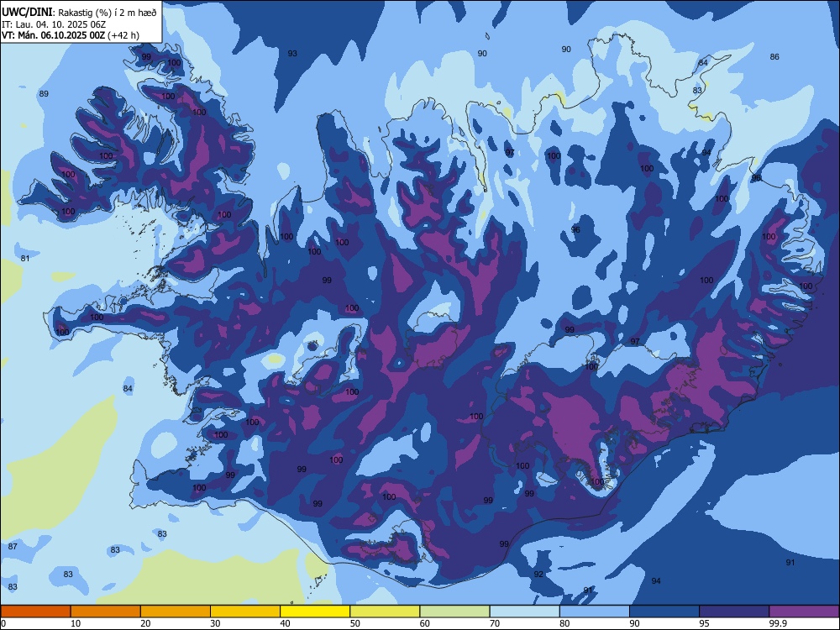
Task: Click the legend tick label '95'
Action: coord(704,623)
